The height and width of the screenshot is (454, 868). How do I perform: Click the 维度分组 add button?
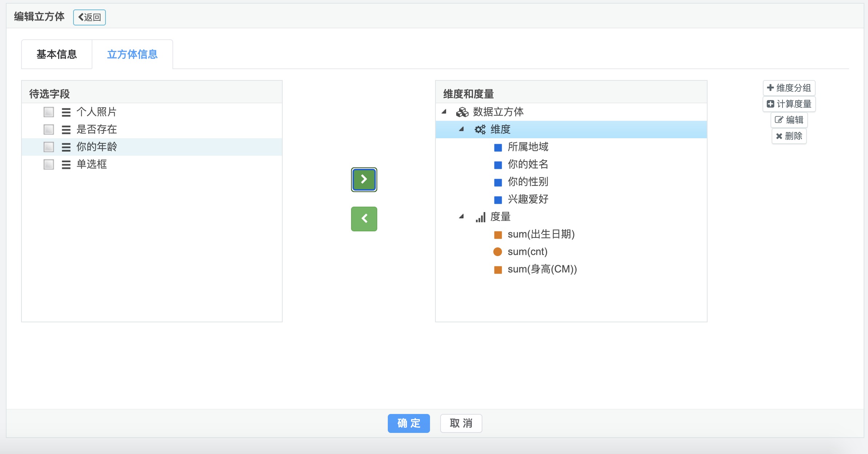(789, 88)
